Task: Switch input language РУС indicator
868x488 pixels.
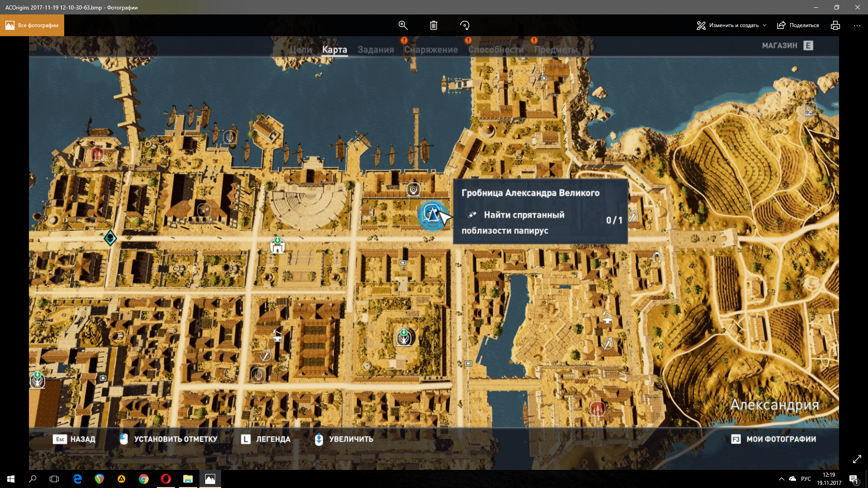Action: (x=806, y=479)
